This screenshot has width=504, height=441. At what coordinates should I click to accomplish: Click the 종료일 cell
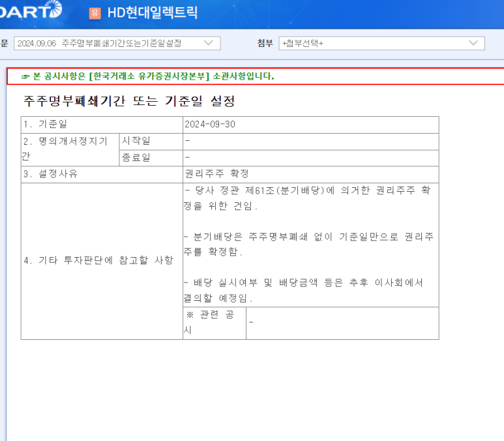136,158
